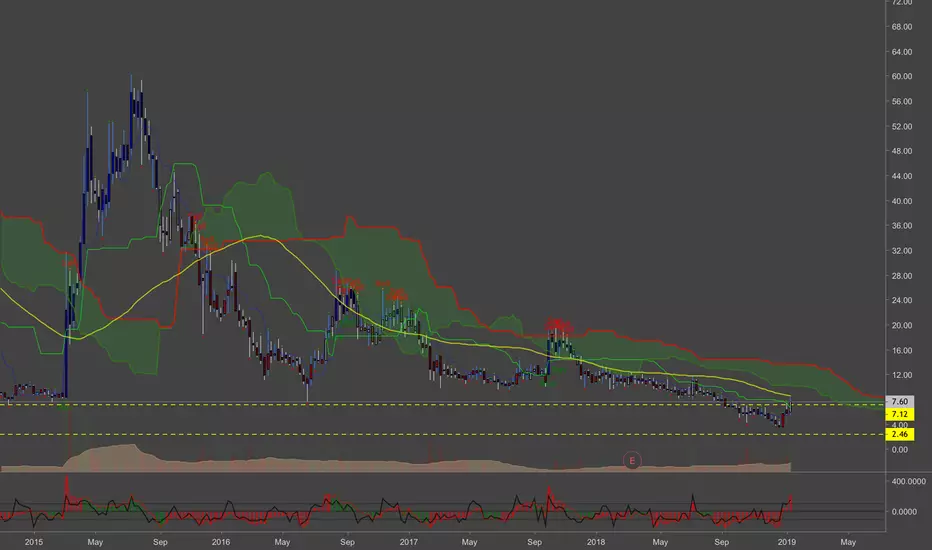Image resolution: width=932 pixels, height=550 pixels.
Task: Click the 2015 label on time axis
Action: (33, 542)
